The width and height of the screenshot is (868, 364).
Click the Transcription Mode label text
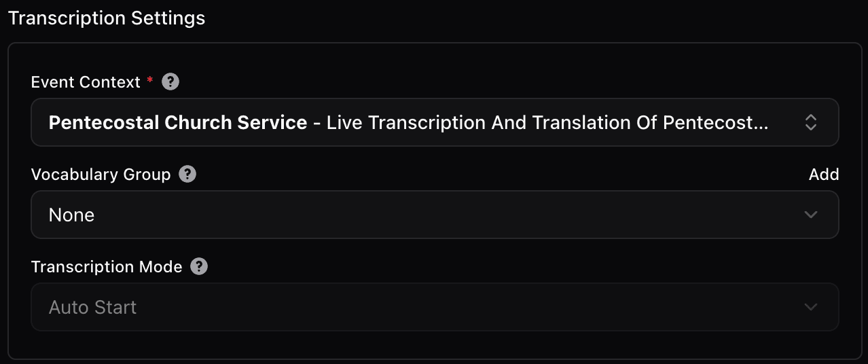[x=107, y=267]
